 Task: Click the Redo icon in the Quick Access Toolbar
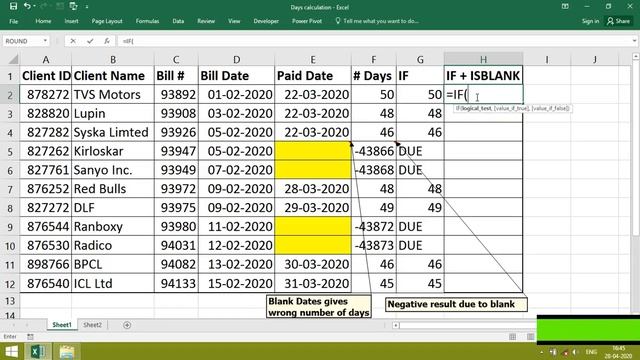click(x=45, y=6)
